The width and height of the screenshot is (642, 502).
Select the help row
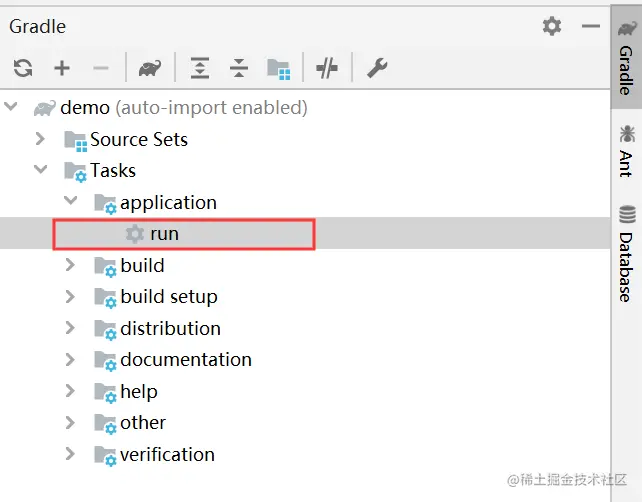pyautogui.click(x=305, y=391)
